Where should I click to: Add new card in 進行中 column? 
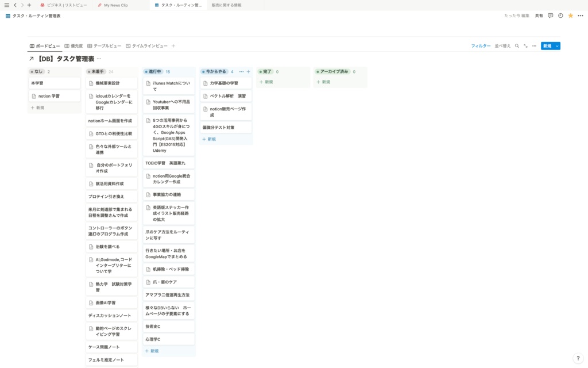click(x=152, y=351)
